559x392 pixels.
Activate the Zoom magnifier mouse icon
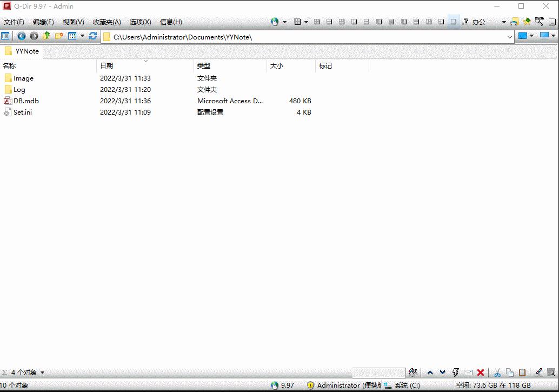point(538,21)
